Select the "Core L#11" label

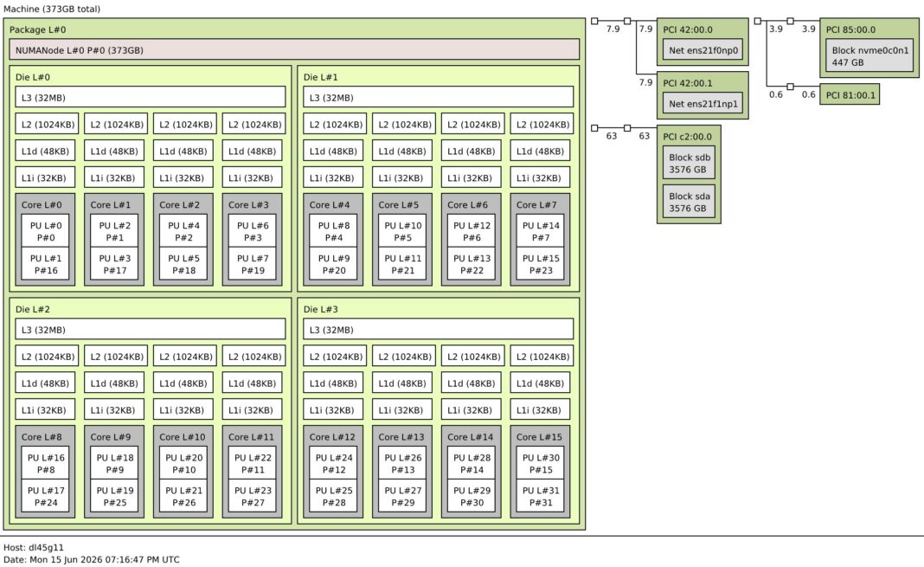251,437
